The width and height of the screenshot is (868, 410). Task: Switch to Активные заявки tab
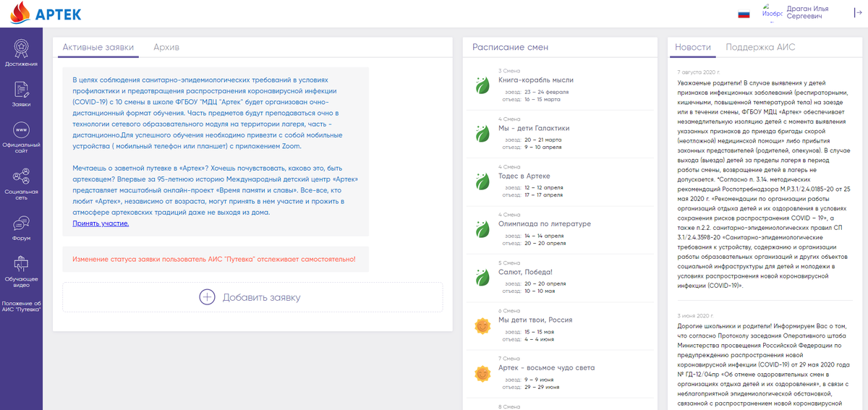click(98, 47)
